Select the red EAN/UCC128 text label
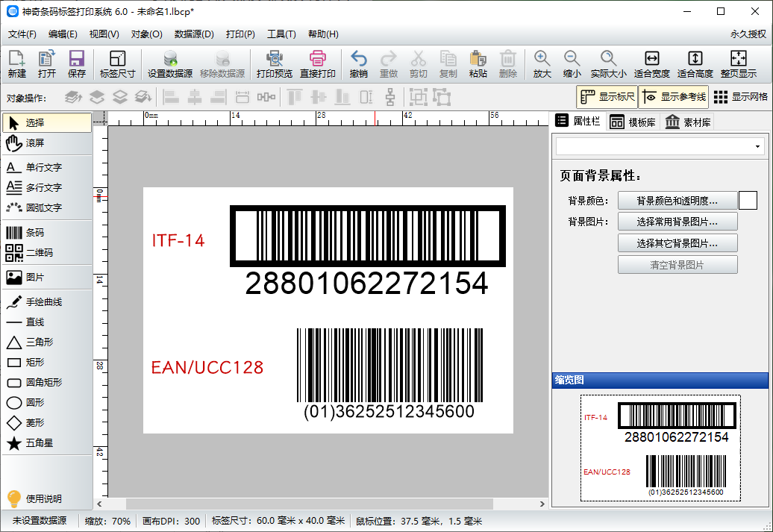 pyautogui.click(x=207, y=367)
